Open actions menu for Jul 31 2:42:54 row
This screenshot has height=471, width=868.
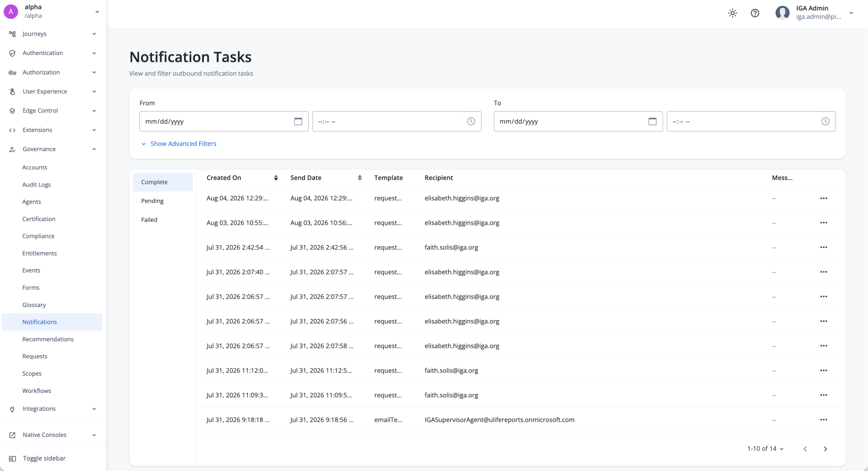click(x=823, y=248)
